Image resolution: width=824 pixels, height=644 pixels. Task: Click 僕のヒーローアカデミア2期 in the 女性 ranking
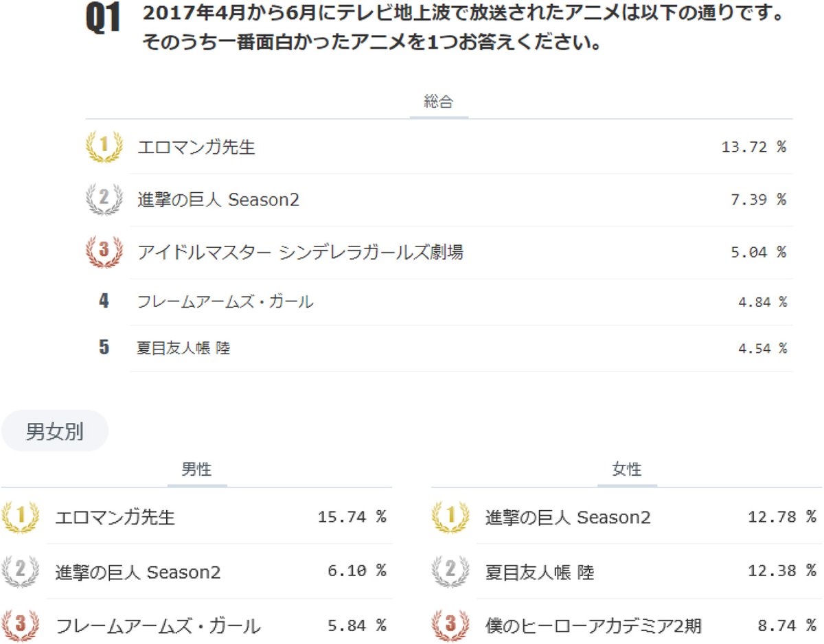pyautogui.click(x=593, y=626)
